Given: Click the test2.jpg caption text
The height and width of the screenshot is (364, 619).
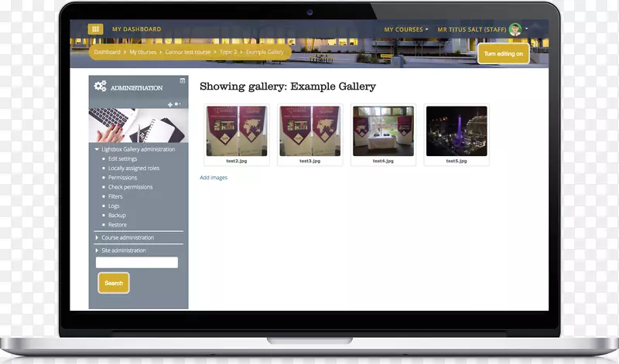Looking at the screenshot, I should tap(237, 161).
